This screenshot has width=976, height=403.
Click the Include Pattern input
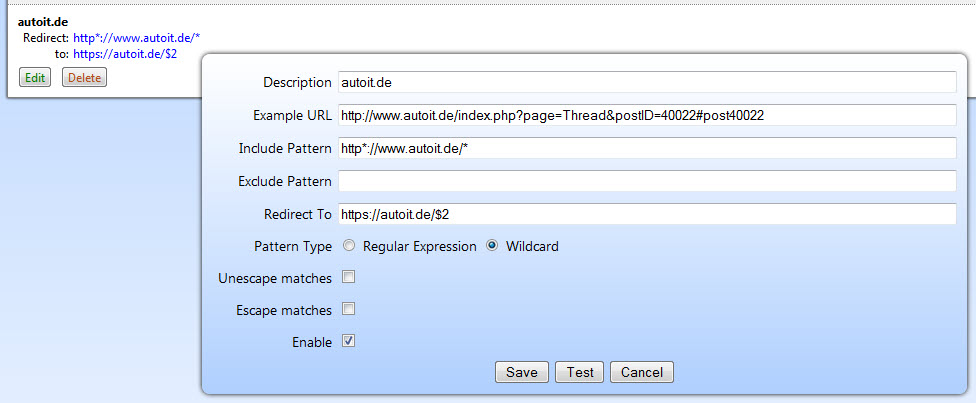647,148
